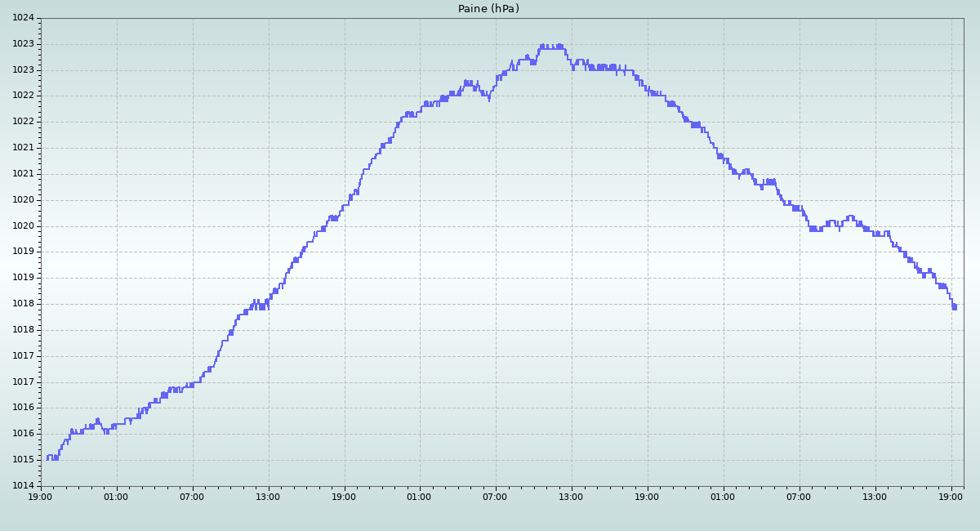
Task: Click the chart title 'Paine (hPa)'
Action: [488, 9]
